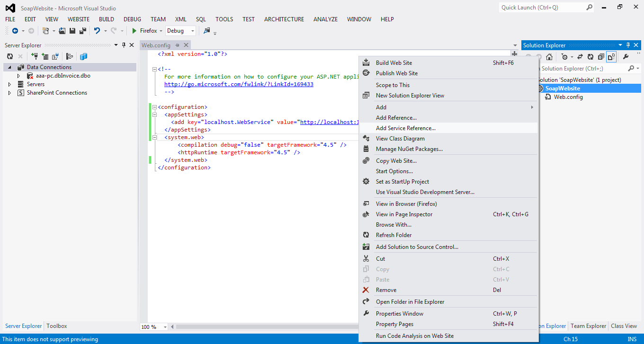
Task: Click Solution Explorer Home icon
Action: pos(549,57)
